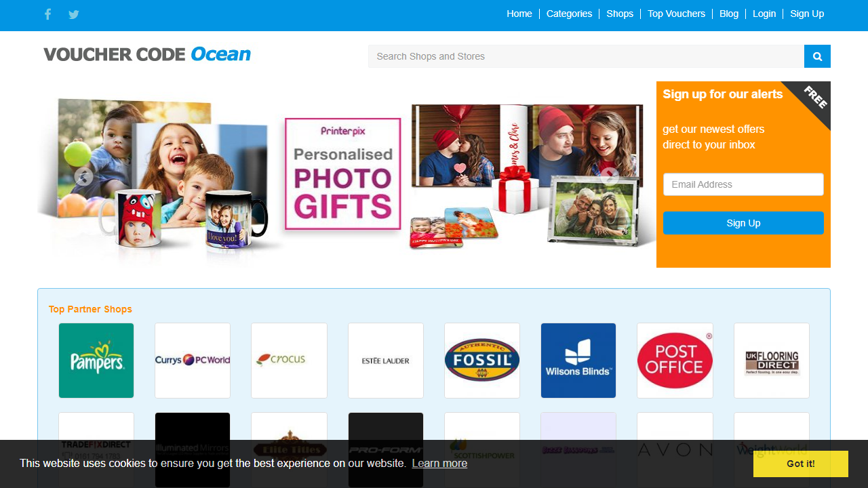Open the Twitter page icon
The height and width of the screenshot is (488, 868).
pos(73,14)
